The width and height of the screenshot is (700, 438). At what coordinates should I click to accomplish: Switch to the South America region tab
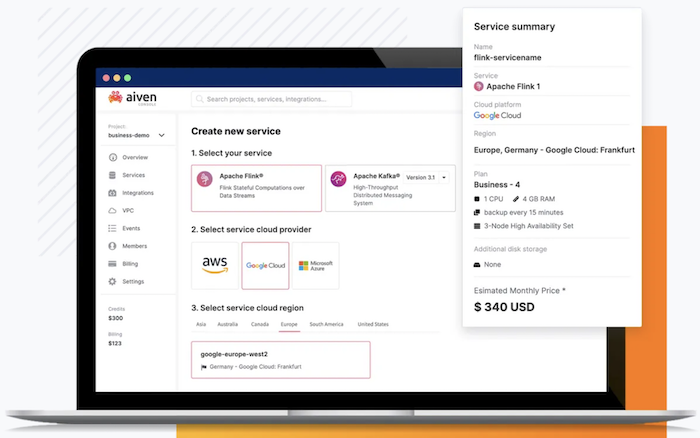[326, 324]
